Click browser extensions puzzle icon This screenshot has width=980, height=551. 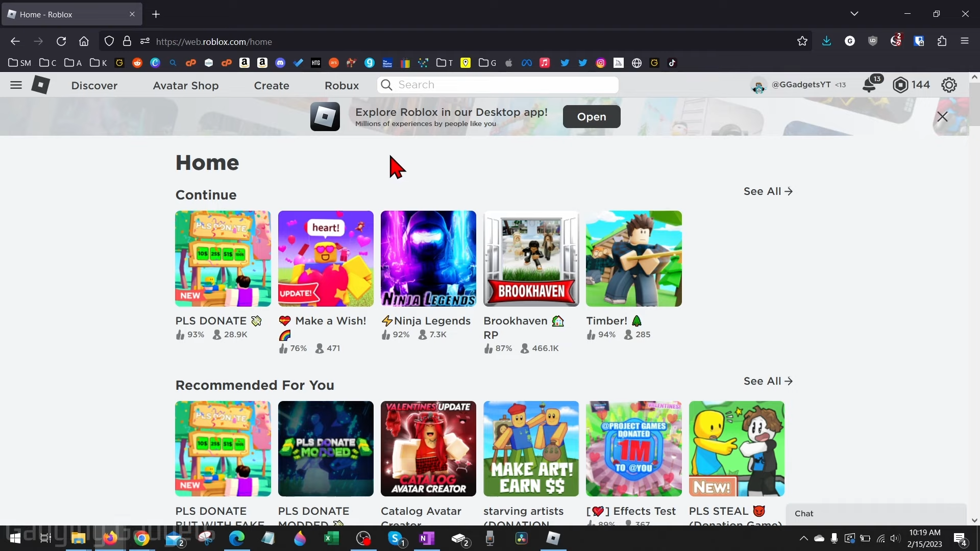[942, 41]
